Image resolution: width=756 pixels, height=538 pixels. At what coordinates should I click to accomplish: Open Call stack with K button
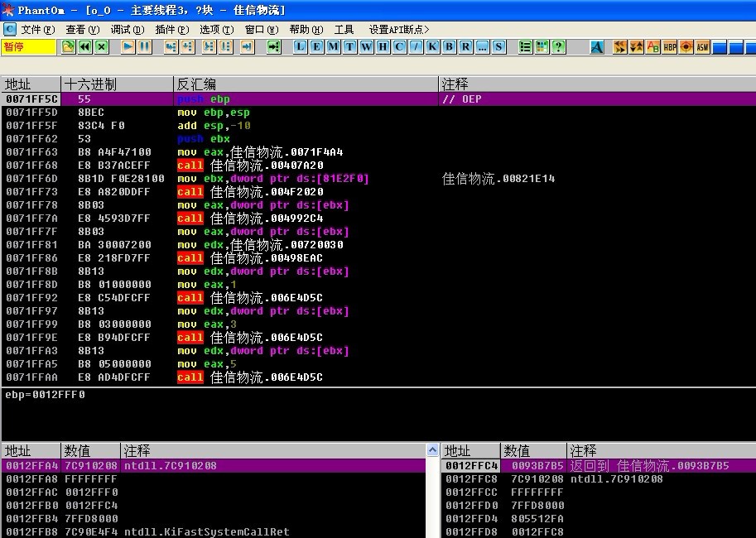pos(432,46)
